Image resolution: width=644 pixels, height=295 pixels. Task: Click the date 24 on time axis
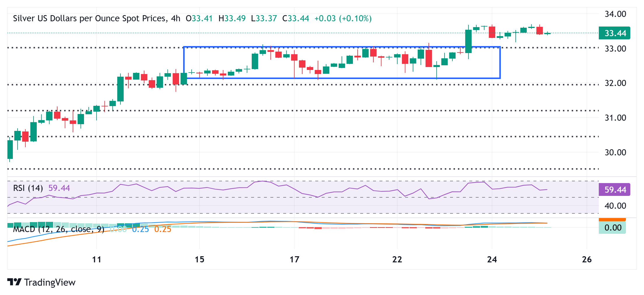pyautogui.click(x=492, y=259)
